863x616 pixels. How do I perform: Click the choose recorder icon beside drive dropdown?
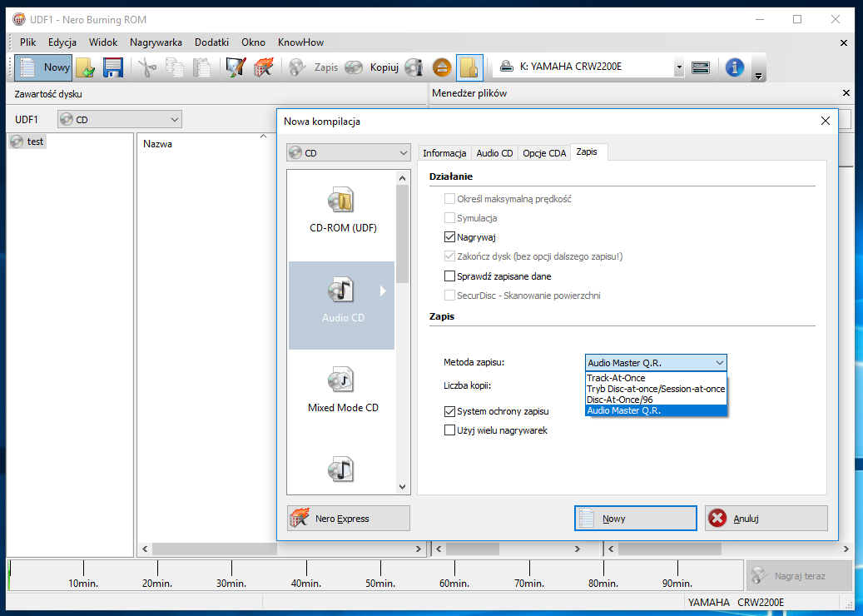[x=701, y=67]
